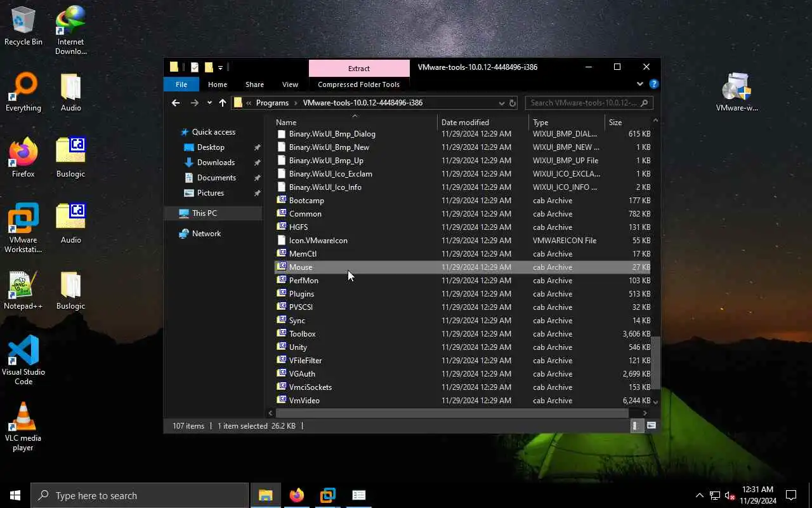The width and height of the screenshot is (812, 508).
Task: Select Binary.WixUI_Bmp_Dialog file
Action: coord(462,134)
